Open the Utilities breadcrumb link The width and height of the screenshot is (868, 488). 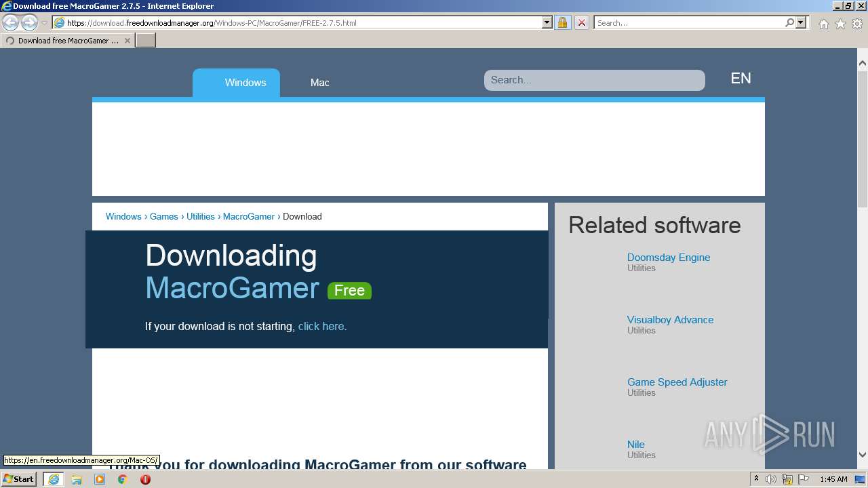click(201, 216)
